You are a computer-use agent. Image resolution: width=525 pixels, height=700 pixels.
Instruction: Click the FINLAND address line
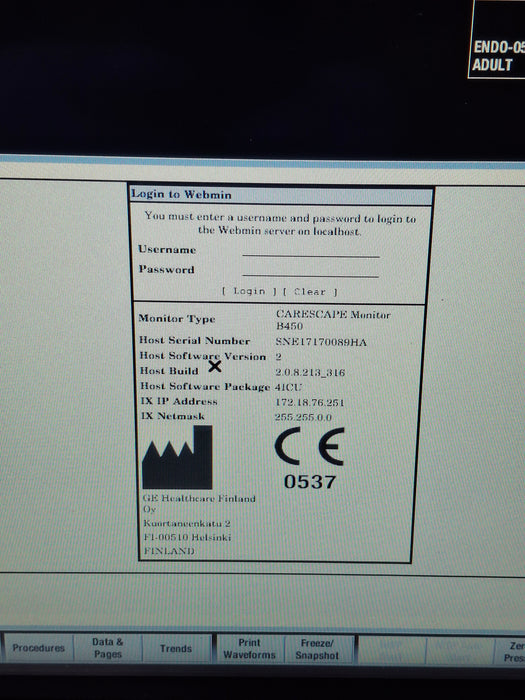(x=169, y=551)
